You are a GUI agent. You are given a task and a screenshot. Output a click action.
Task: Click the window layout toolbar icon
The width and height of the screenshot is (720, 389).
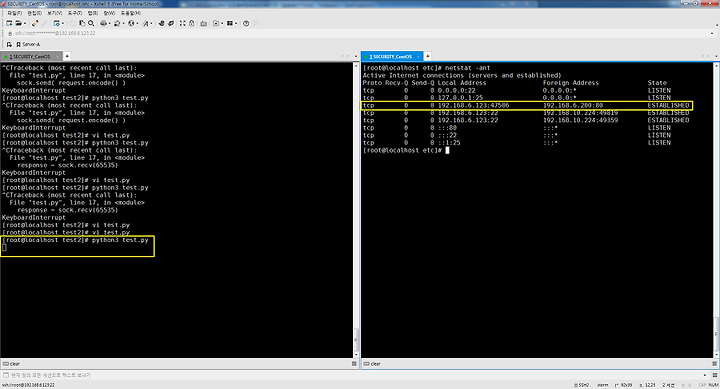click(230, 23)
